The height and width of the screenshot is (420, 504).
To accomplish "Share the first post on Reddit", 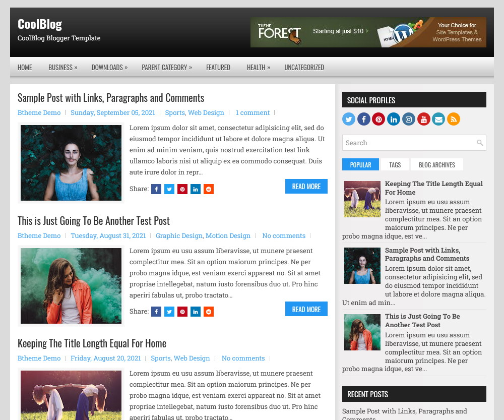I will (209, 189).
